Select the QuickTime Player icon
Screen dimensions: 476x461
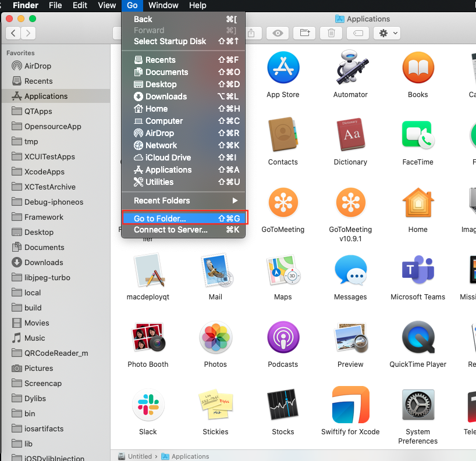418,337
